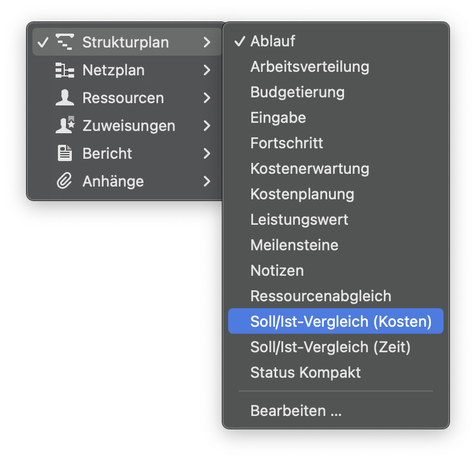Expand the Anhänge submenu chevron
The image size is (476, 460).
(x=207, y=181)
